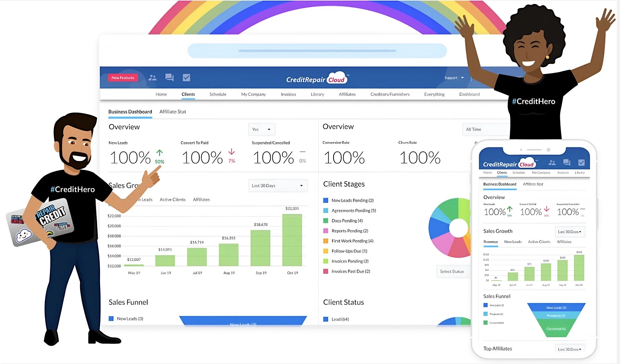The width and height of the screenshot is (620, 364).
Task: Click the Suspended/Cancelled 100% value
Action: [x=273, y=158]
